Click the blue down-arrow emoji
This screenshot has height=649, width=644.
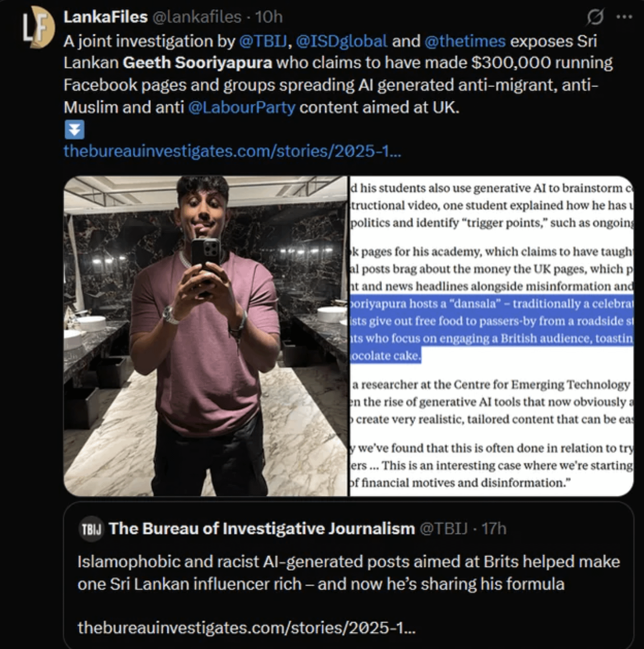pyautogui.click(x=74, y=130)
